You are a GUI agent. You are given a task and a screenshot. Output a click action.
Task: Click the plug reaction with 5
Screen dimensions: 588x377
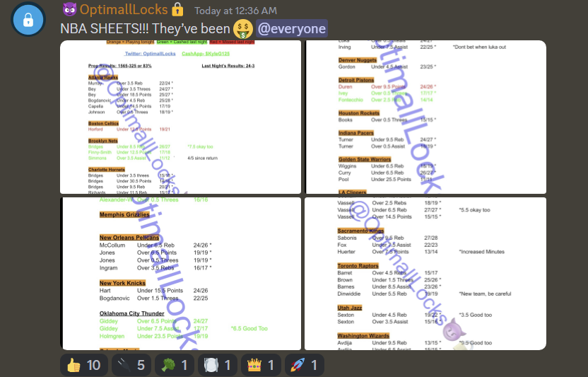point(131,365)
